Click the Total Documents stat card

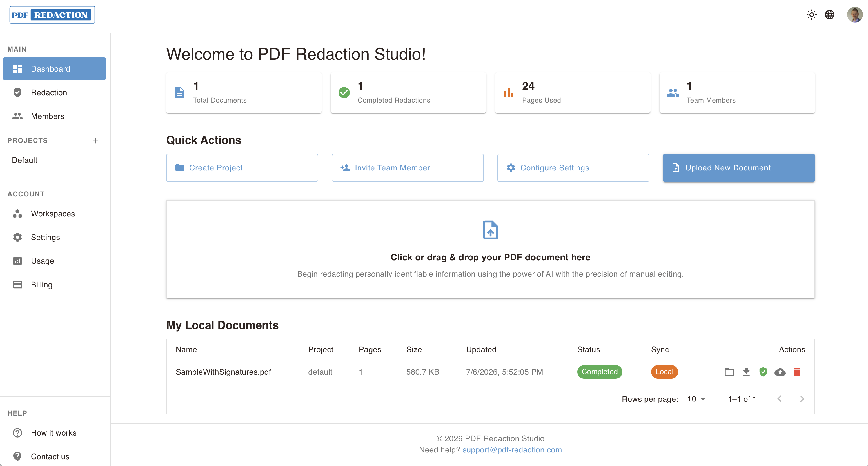244,93
